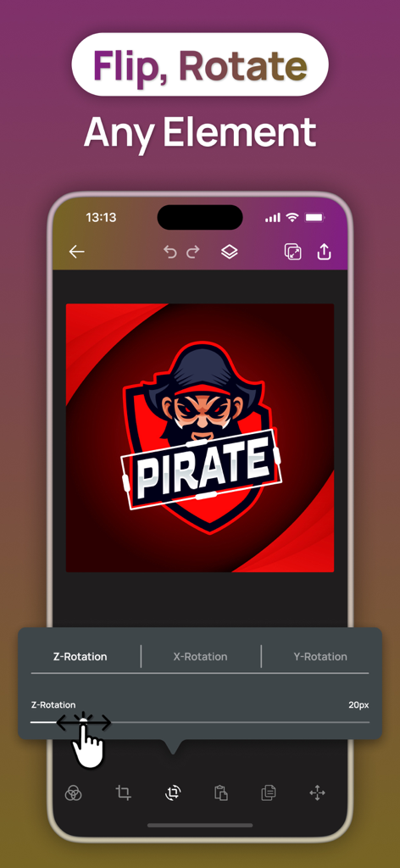
Task: Undo the last edit
Action: 169,252
